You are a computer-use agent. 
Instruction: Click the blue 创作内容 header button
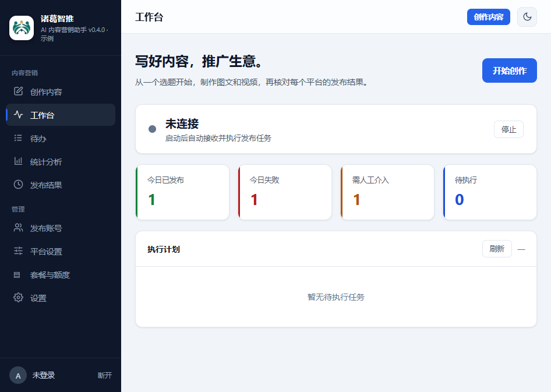coord(489,17)
